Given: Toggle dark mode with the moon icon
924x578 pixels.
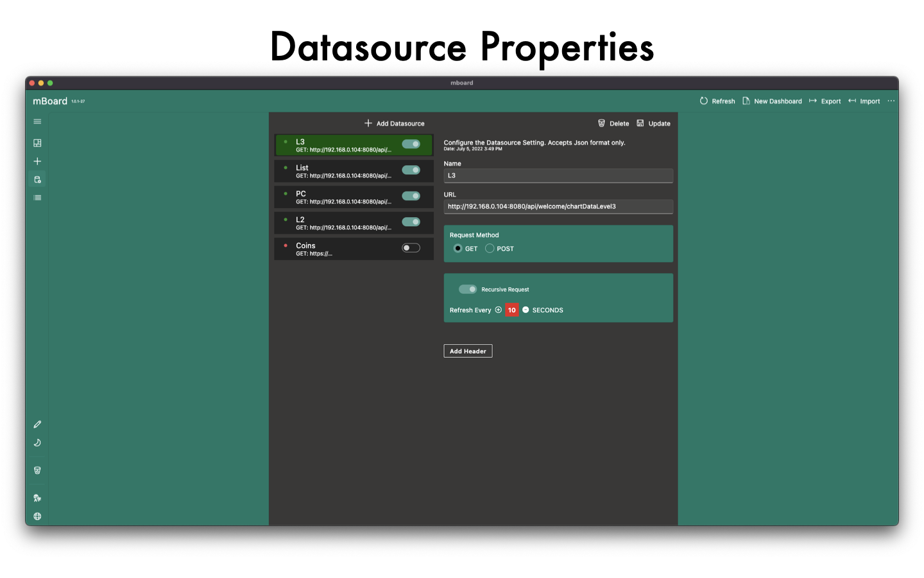Looking at the screenshot, I should pyautogui.click(x=37, y=442).
